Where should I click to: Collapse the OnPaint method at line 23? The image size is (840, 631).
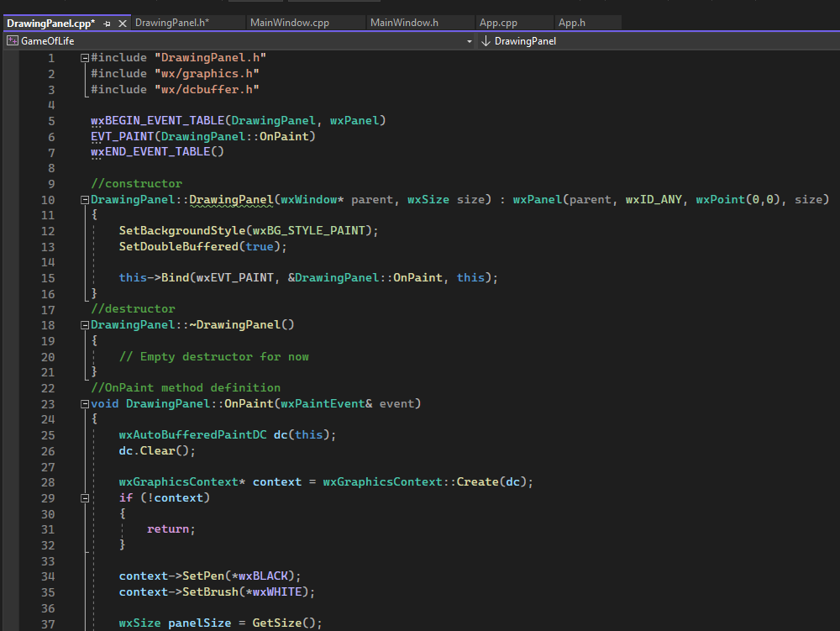pyautogui.click(x=85, y=404)
